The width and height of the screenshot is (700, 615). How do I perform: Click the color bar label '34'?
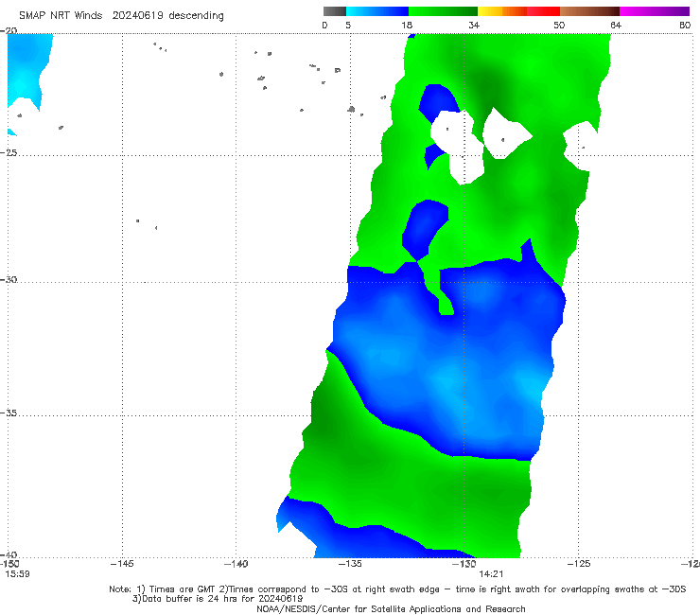click(474, 25)
